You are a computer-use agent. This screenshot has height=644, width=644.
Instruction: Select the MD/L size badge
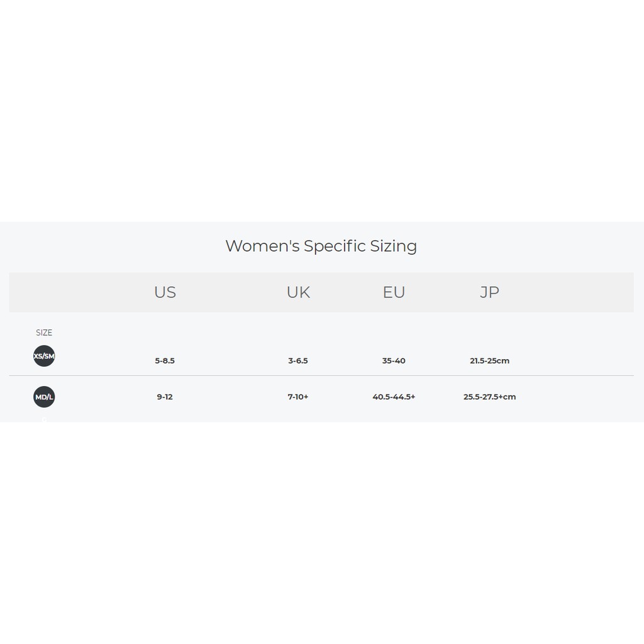(x=44, y=397)
